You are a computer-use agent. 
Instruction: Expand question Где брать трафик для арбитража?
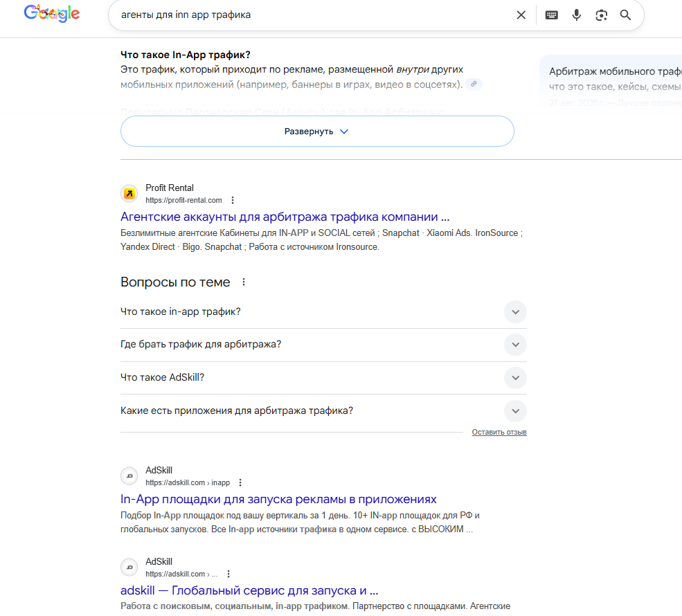pos(515,345)
